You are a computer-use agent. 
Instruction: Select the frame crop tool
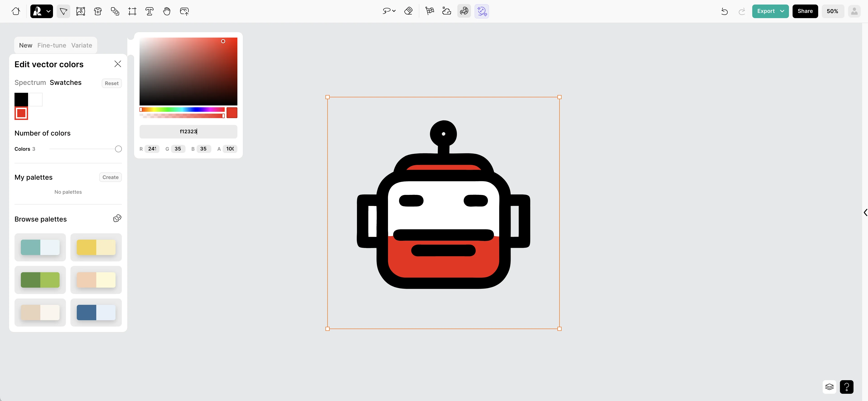132,11
